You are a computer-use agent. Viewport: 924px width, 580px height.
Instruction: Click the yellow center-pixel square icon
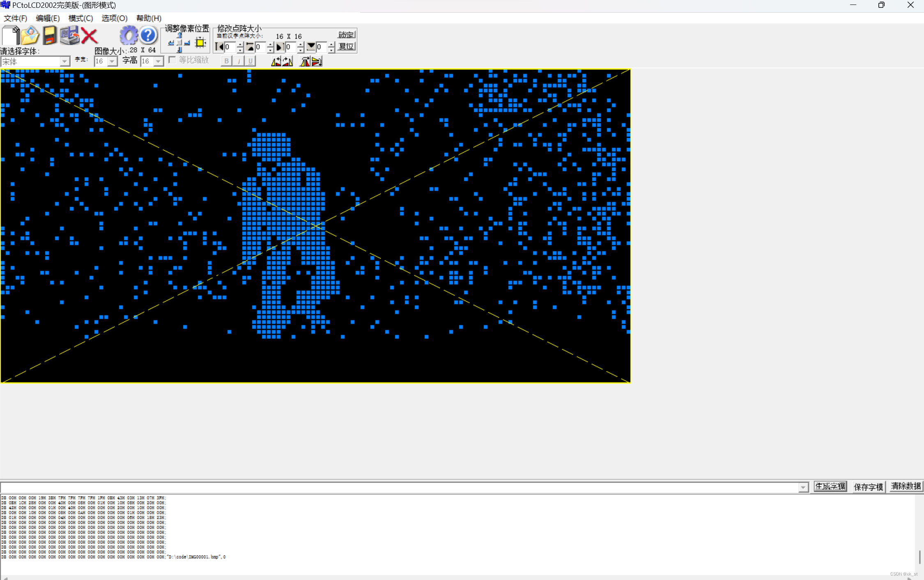point(200,42)
